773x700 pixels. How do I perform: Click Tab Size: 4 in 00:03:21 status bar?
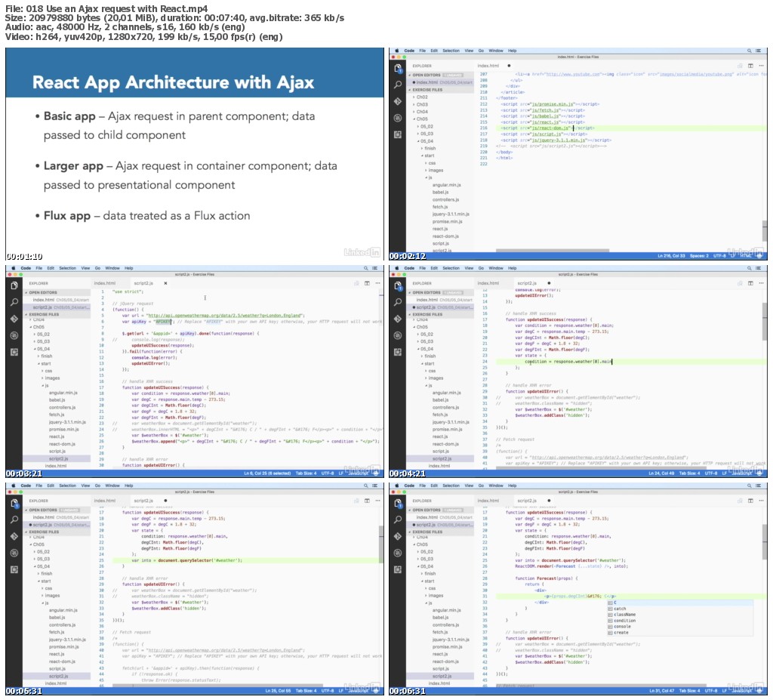click(x=306, y=473)
